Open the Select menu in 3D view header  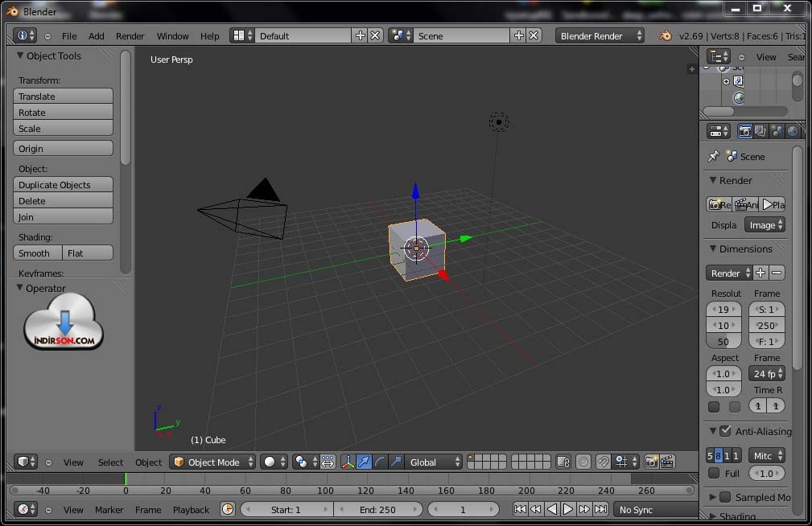pyautogui.click(x=110, y=462)
